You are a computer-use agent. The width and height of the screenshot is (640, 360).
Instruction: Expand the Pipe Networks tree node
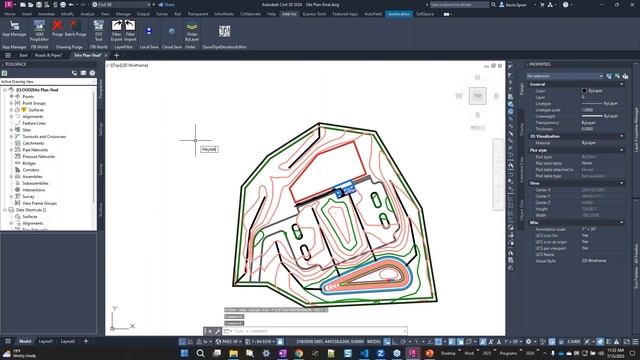click(11, 150)
